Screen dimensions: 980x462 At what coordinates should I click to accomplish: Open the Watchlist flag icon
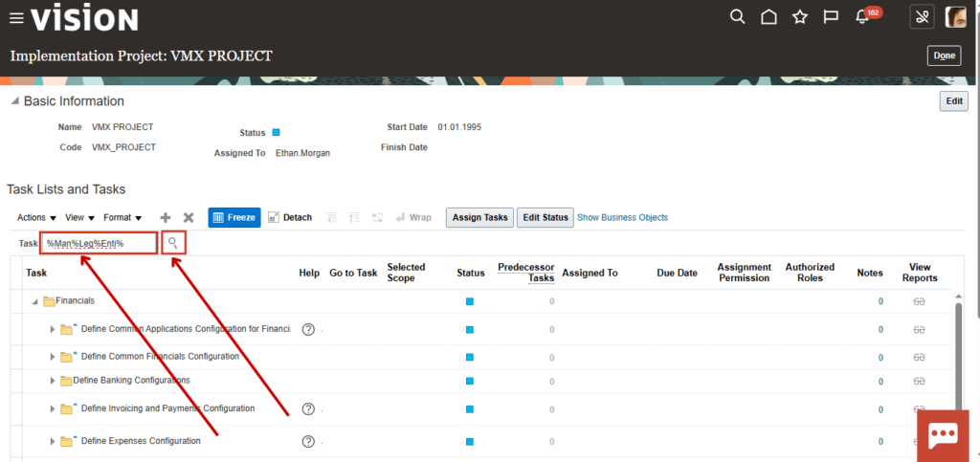click(831, 17)
